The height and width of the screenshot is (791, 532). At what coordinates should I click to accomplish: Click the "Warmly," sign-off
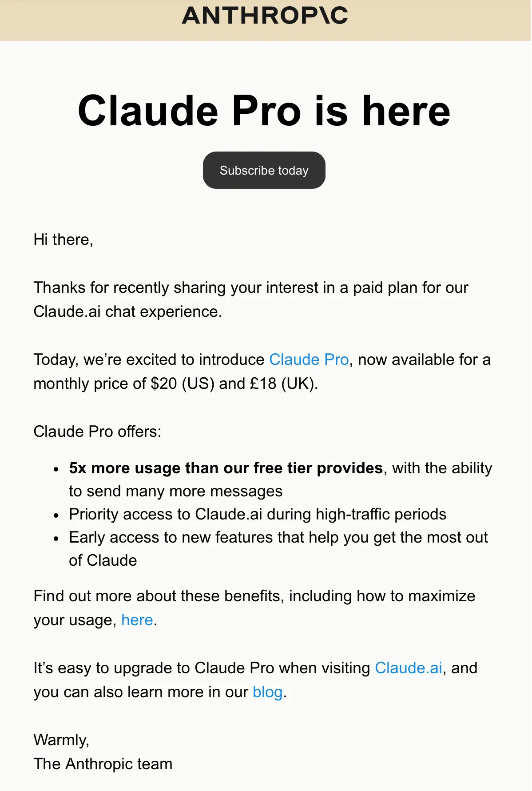[x=61, y=740]
